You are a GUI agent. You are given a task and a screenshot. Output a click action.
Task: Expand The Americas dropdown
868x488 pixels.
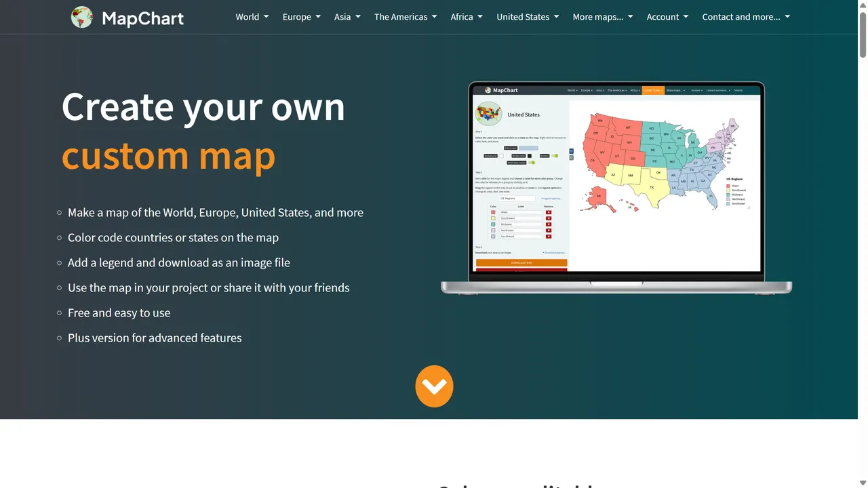click(406, 17)
